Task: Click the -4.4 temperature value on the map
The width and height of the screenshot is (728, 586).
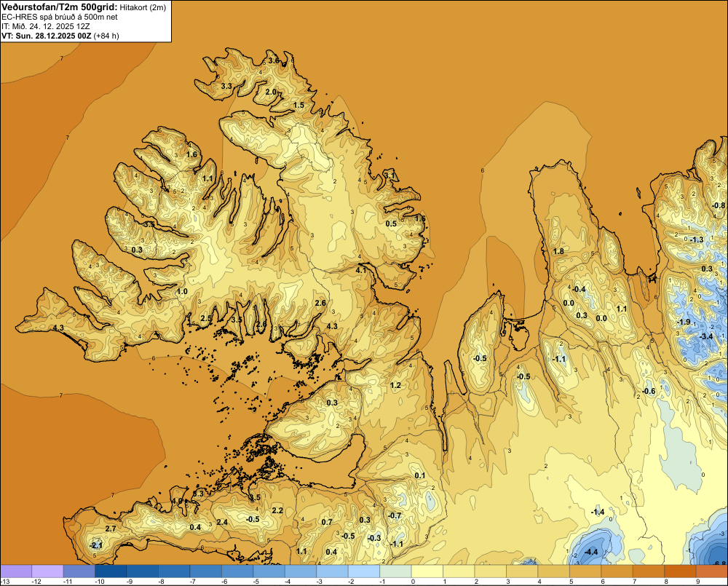Action: click(590, 552)
